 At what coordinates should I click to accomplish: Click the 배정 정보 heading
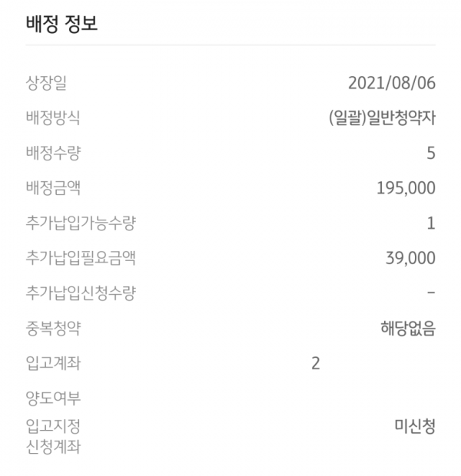click(61, 24)
